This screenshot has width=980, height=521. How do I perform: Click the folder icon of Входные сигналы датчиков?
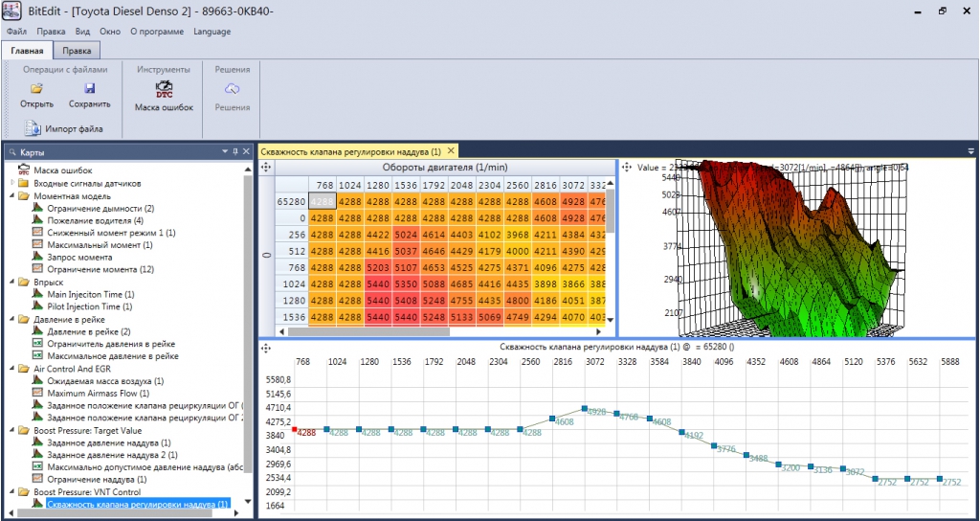tap(23, 183)
